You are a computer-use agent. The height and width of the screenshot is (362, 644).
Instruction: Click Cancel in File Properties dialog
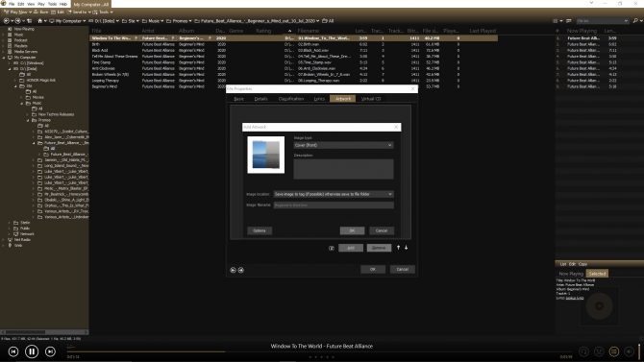click(403, 269)
